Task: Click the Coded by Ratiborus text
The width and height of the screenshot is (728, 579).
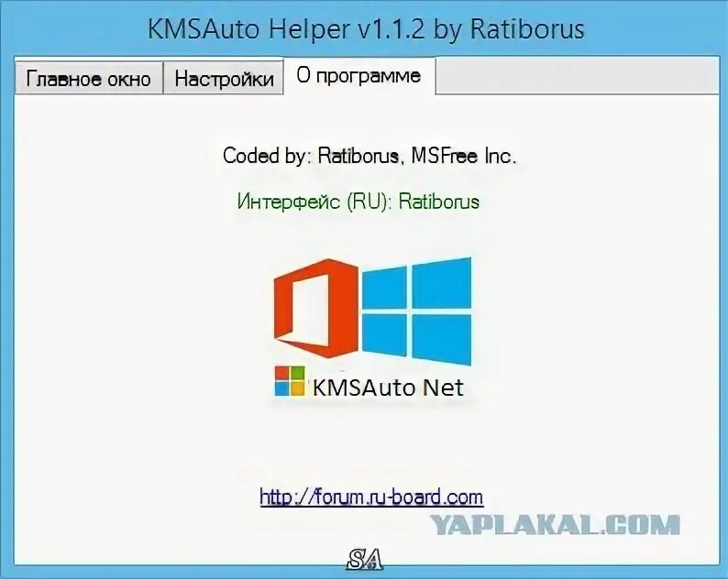Action: click(370, 156)
